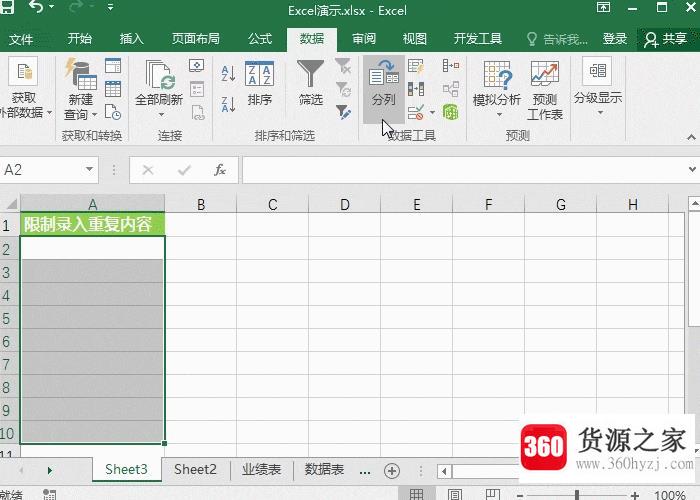Open the Name Box dropdown arrow
The height and width of the screenshot is (500, 700).
pyautogui.click(x=89, y=169)
